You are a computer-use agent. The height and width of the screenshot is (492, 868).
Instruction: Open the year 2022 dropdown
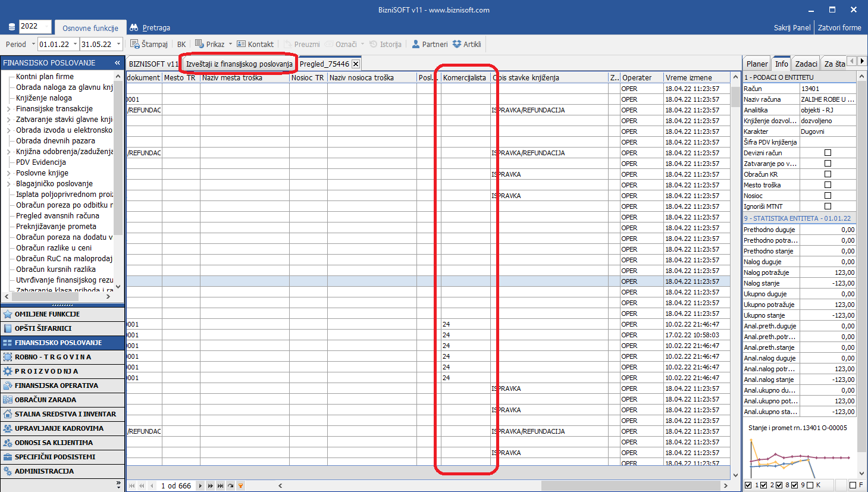coord(35,26)
